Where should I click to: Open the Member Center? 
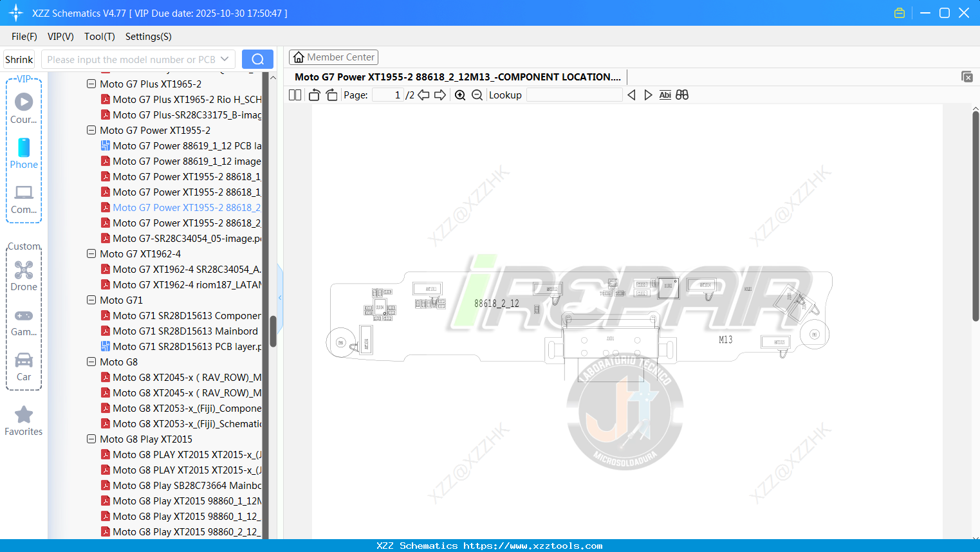point(333,57)
